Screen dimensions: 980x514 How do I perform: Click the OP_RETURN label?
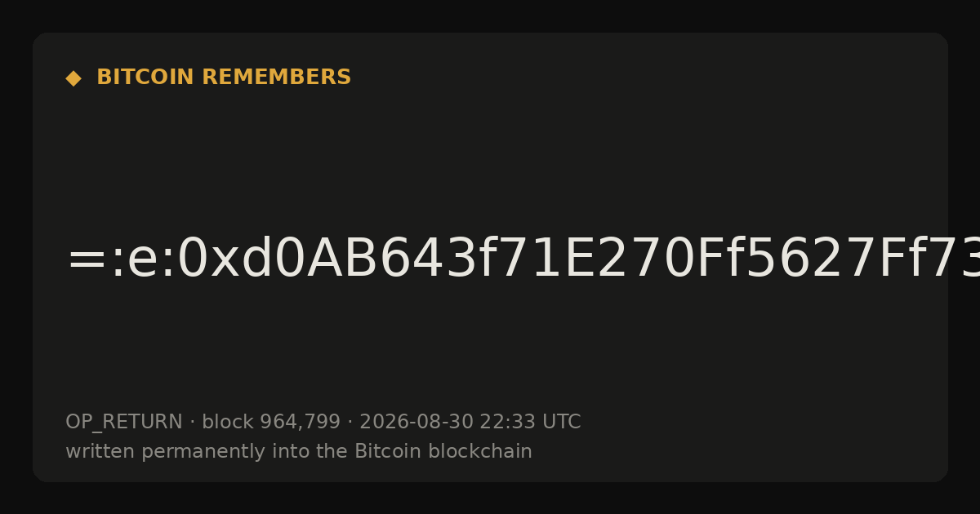124,422
